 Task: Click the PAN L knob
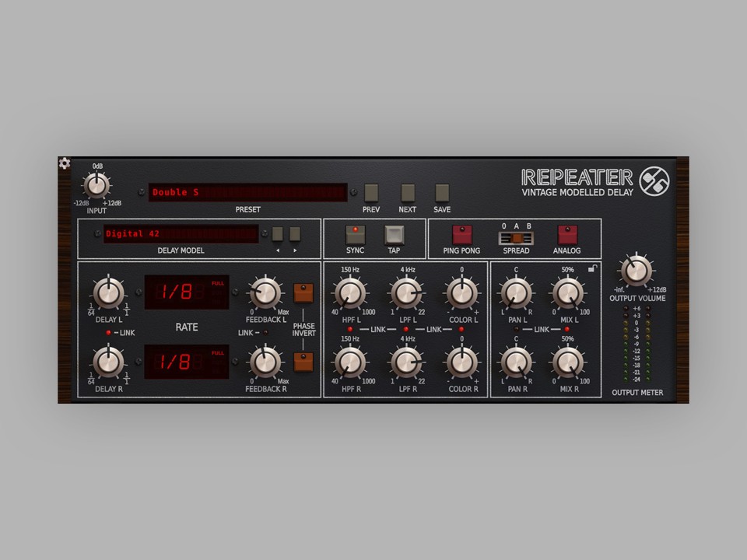click(x=516, y=293)
